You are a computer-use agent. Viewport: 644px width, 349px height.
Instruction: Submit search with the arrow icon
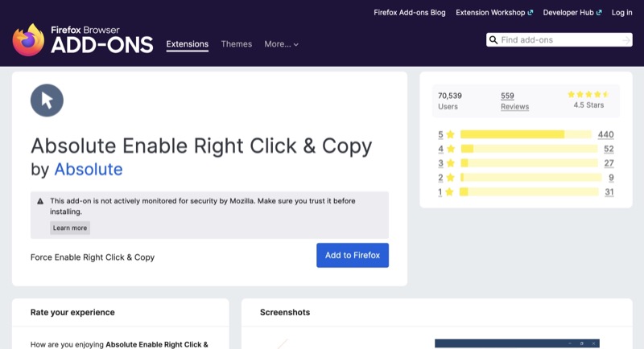tap(626, 40)
